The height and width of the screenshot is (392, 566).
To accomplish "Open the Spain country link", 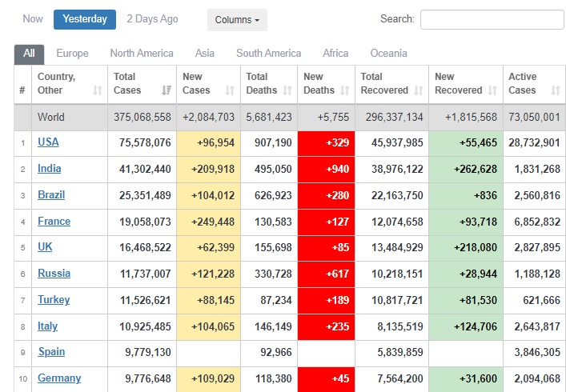I will [x=51, y=352].
